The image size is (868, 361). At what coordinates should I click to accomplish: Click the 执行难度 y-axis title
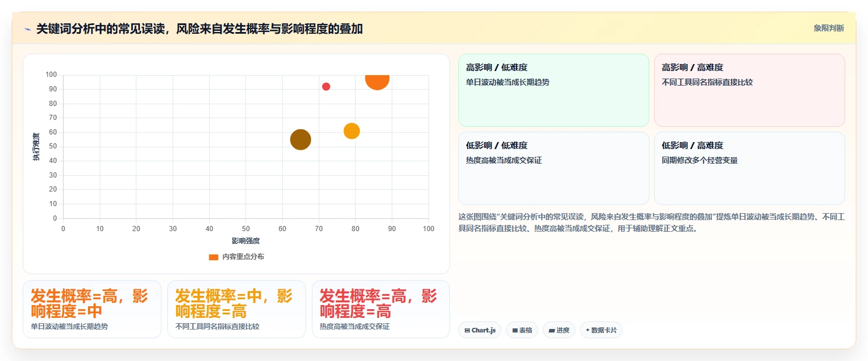36,147
